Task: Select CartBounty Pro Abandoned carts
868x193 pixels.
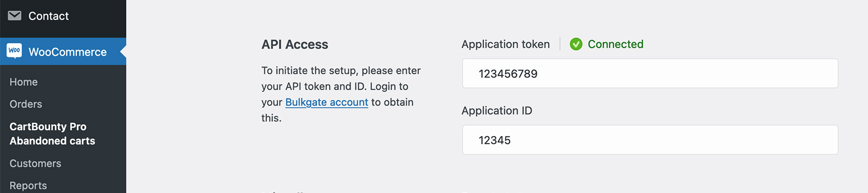Action: click(53, 133)
